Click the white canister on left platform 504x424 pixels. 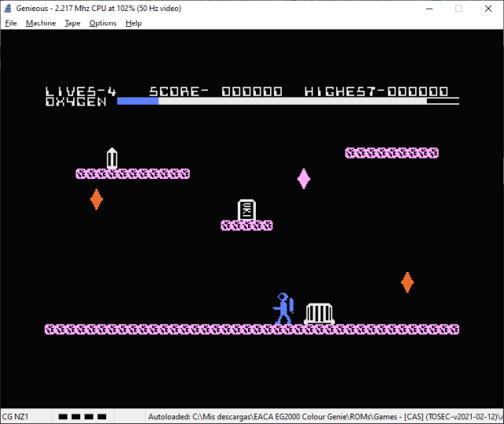pos(112,158)
